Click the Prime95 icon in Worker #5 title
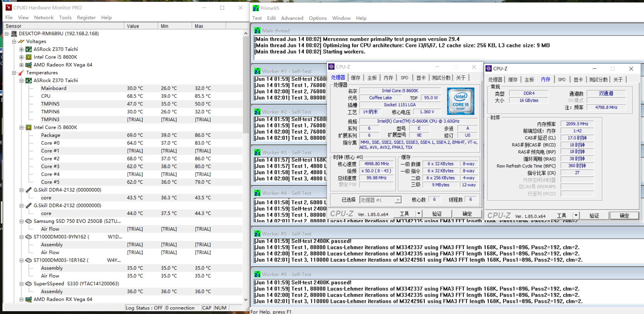The height and width of the screenshot is (314, 644). point(257,234)
